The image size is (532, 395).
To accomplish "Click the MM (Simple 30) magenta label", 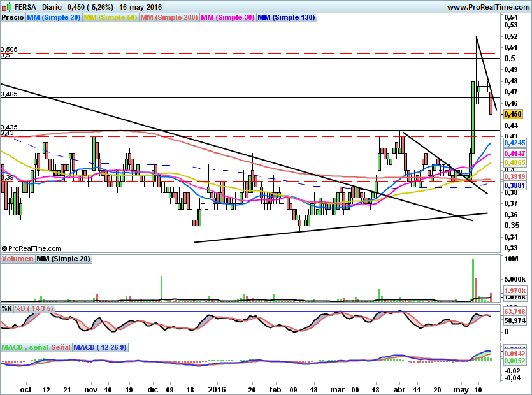I will (227, 18).
